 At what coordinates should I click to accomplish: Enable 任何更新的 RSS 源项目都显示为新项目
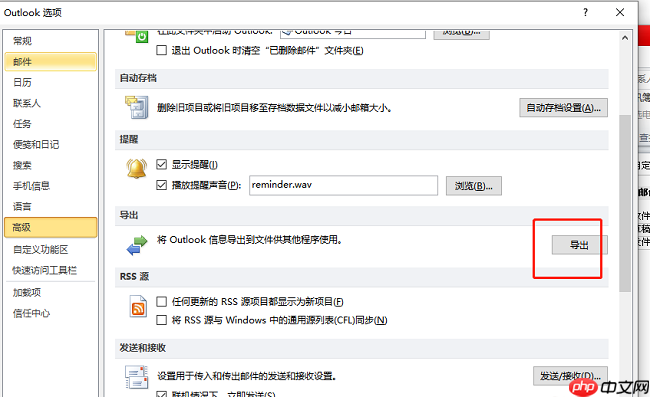pos(162,301)
